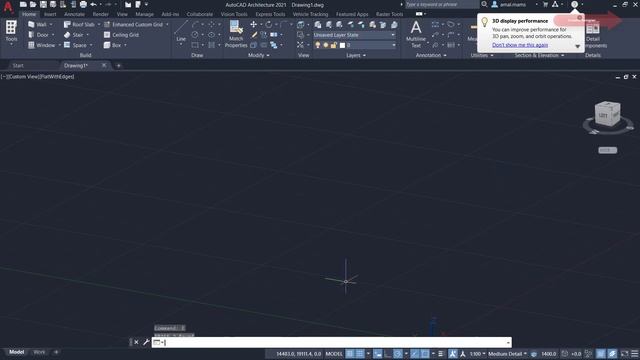This screenshot has height=360, width=640.
Task: Select the Multiline Text tool
Action: [416, 34]
